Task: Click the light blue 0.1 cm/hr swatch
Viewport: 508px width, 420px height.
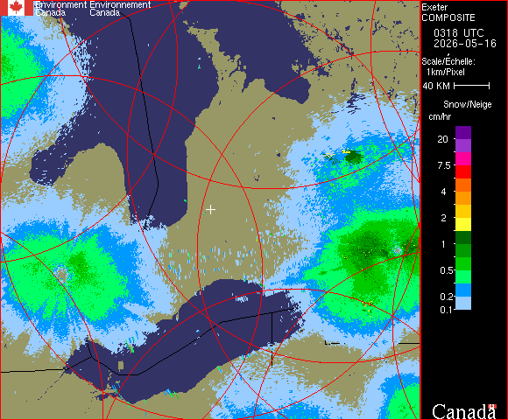Action: (463, 304)
